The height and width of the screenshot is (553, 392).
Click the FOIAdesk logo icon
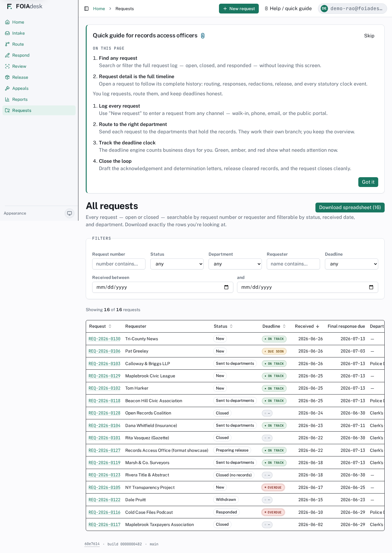pos(9,6)
